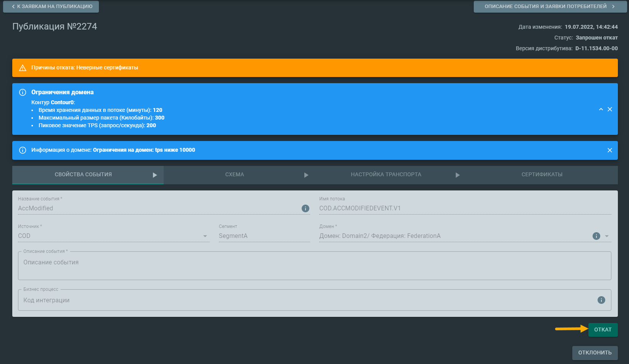Switch to the Схема tab
629x364 pixels.
(234, 175)
